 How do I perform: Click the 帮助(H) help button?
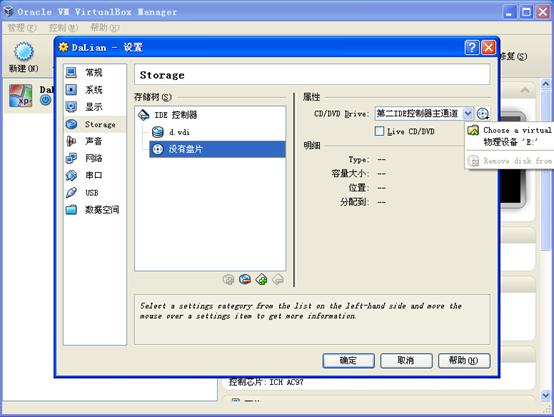click(464, 360)
